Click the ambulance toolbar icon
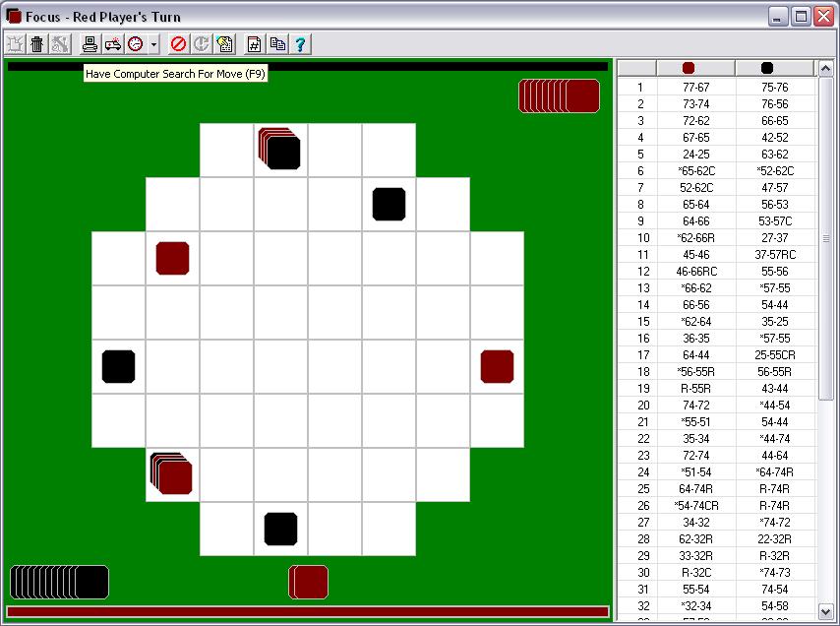 tap(112, 44)
